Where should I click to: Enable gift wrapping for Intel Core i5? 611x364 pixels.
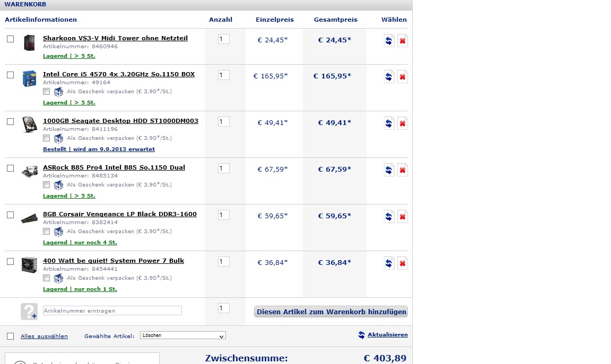pyautogui.click(x=46, y=92)
